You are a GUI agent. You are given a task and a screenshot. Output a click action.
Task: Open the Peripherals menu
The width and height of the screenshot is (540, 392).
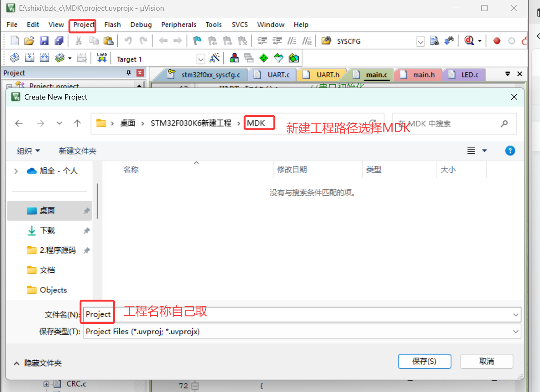pyautogui.click(x=179, y=25)
